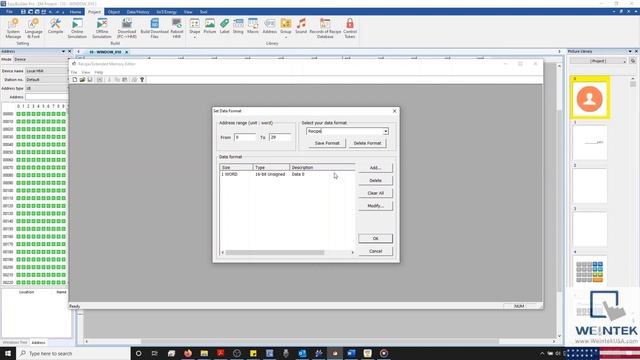Viewport: 640px width, 360px height.
Task: Click the search icon in Picture Library
Action: (633, 61)
